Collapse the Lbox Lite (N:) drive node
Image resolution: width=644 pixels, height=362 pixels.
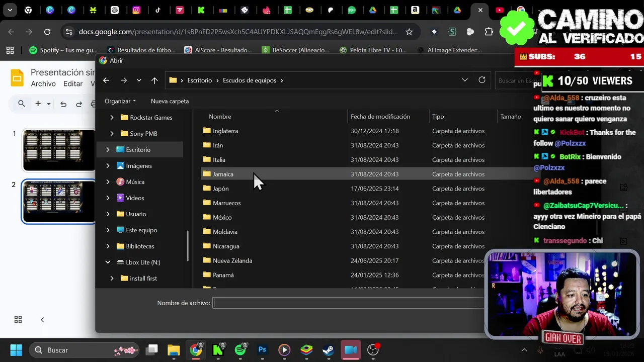click(x=108, y=262)
